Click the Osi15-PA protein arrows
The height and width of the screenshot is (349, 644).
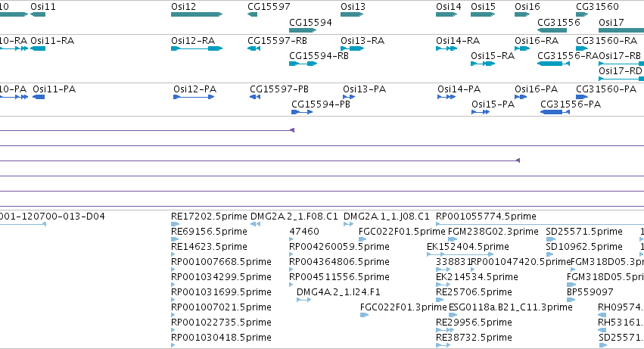tap(481, 112)
